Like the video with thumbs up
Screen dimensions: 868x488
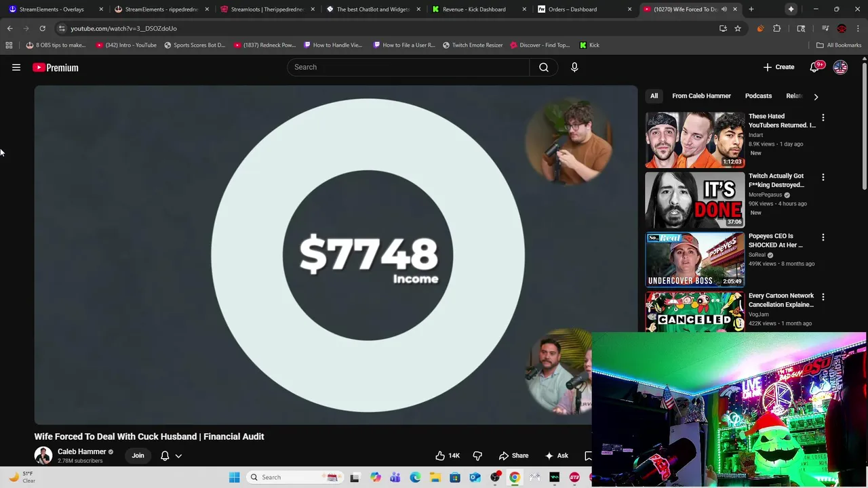(448, 455)
